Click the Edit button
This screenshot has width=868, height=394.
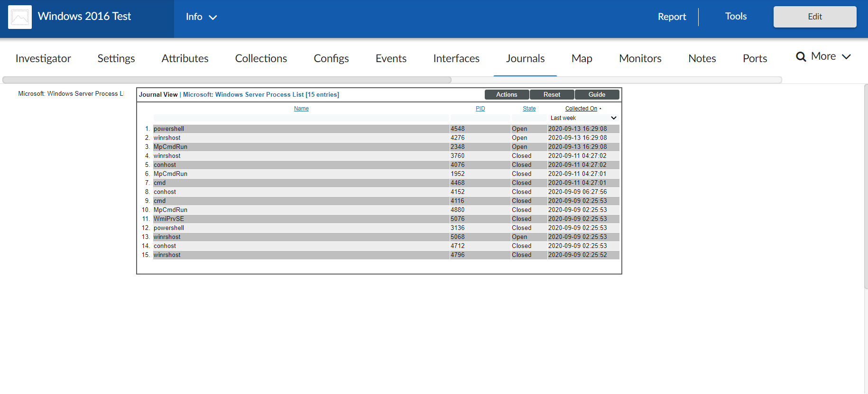pos(815,17)
